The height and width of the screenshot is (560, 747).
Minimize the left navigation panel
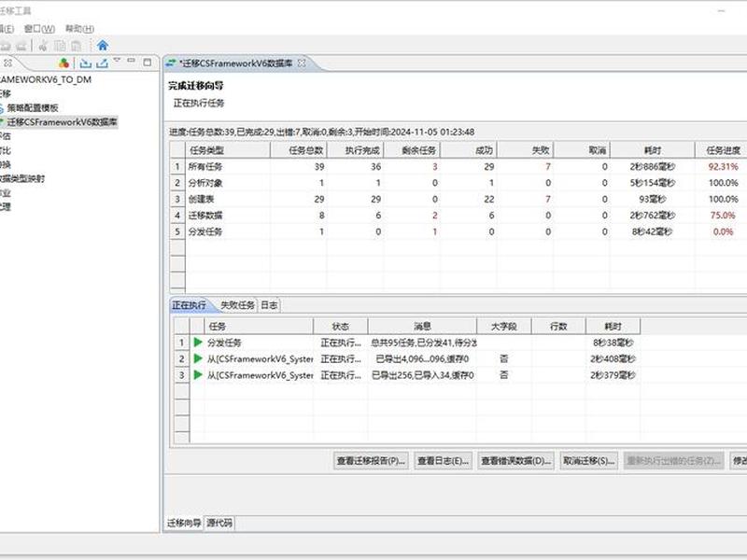(x=132, y=61)
